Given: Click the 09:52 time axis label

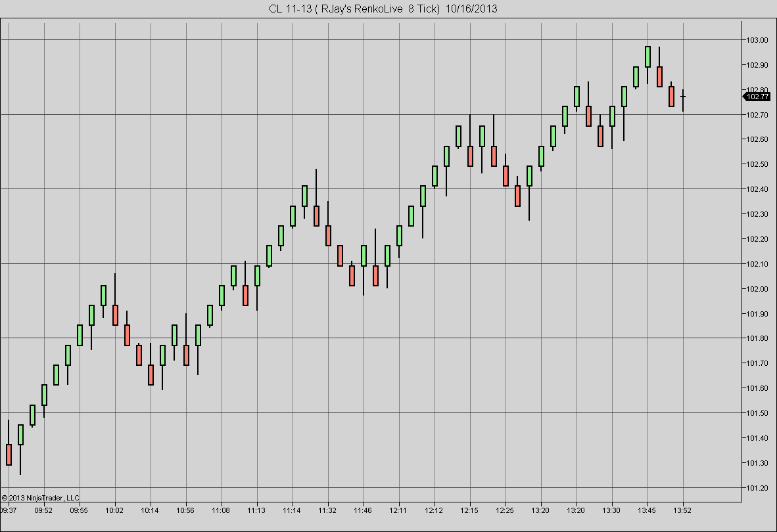Looking at the screenshot, I should pyautogui.click(x=43, y=510).
